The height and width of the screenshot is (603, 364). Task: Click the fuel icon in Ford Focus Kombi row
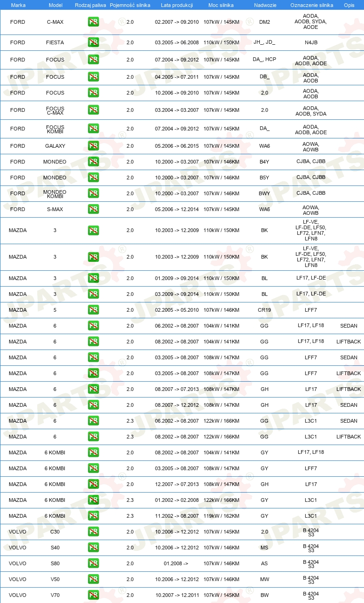pyautogui.click(x=94, y=129)
